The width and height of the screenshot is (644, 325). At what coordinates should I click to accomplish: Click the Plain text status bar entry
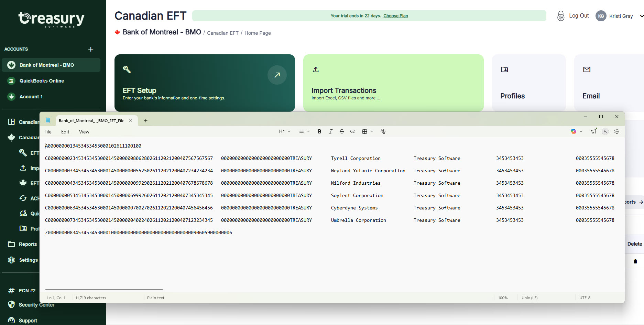(x=156, y=298)
